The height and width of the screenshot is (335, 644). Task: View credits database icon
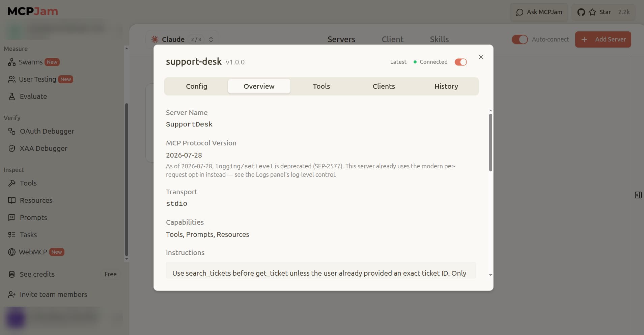pos(12,274)
